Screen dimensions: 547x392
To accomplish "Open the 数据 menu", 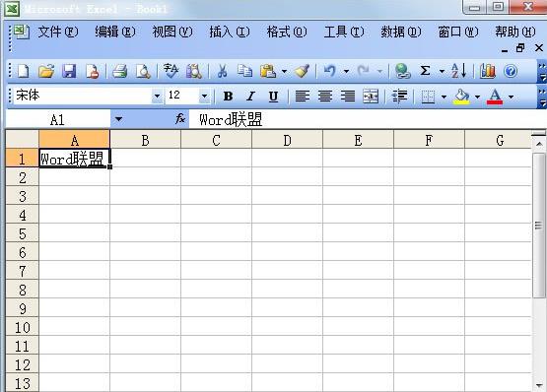I will pos(401,33).
